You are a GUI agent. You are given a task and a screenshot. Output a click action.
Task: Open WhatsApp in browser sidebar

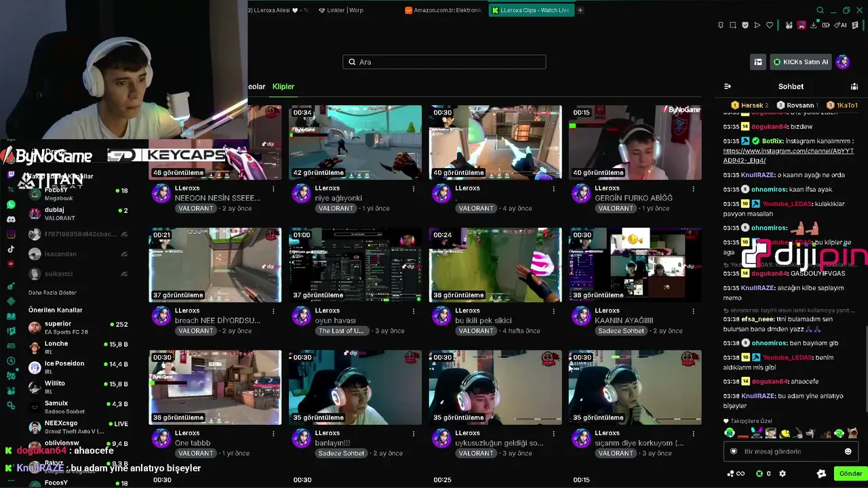point(11,204)
